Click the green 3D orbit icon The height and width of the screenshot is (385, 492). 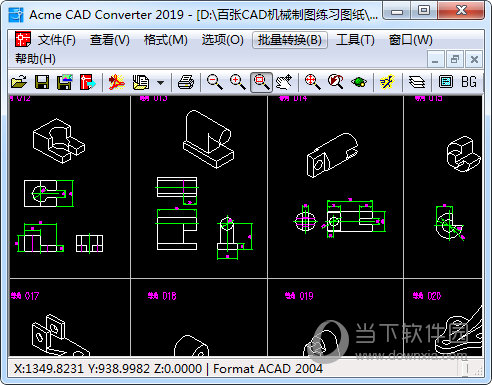359,82
